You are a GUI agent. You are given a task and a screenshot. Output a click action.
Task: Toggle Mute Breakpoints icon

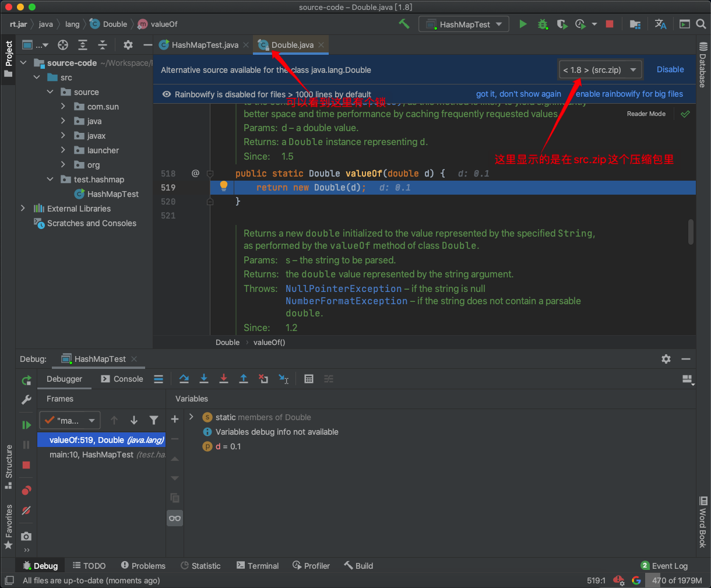(x=26, y=510)
